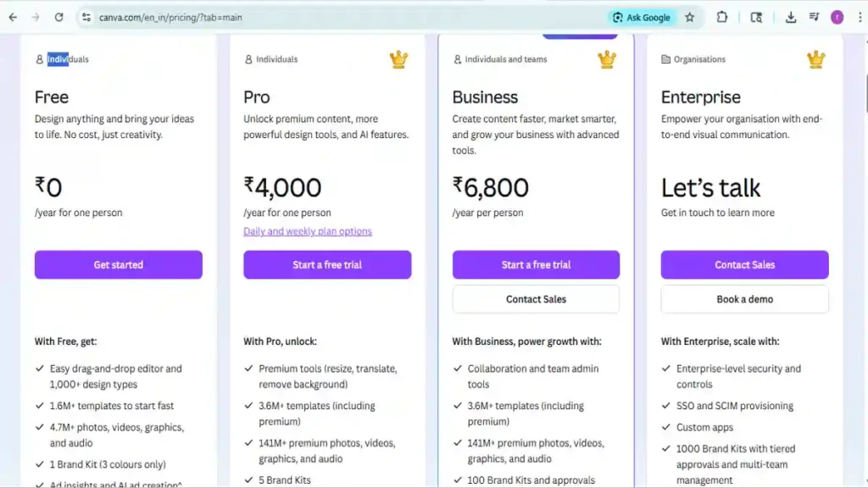The width and height of the screenshot is (868, 488).
Task: Click the Individuals person icon on the Free plan
Action: click(x=38, y=58)
